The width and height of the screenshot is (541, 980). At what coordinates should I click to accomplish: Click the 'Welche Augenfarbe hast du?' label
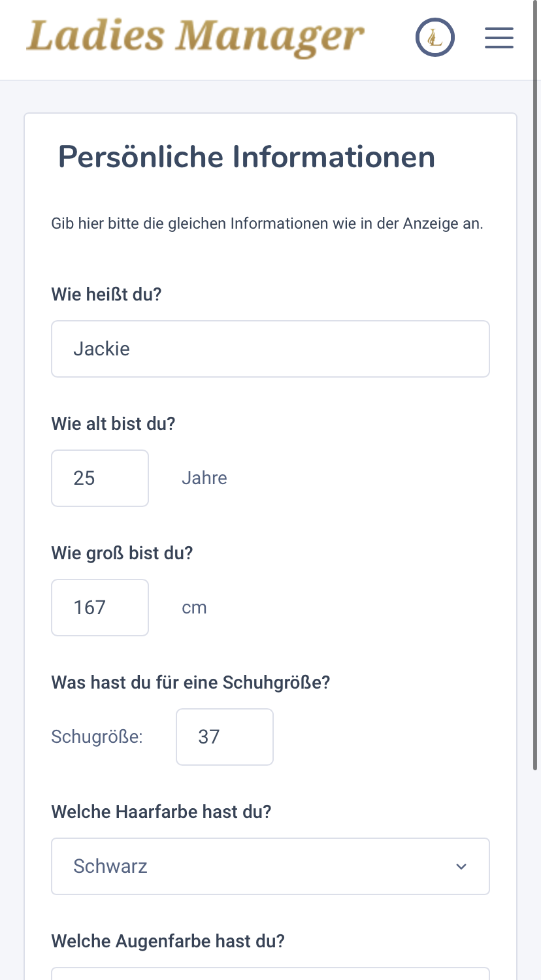click(x=168, y=941)
